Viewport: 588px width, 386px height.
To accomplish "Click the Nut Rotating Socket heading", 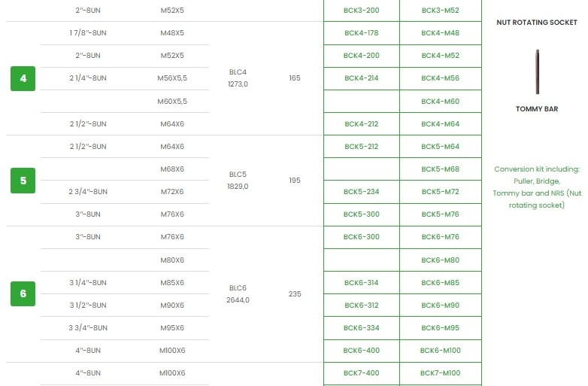I will (537, 23).
